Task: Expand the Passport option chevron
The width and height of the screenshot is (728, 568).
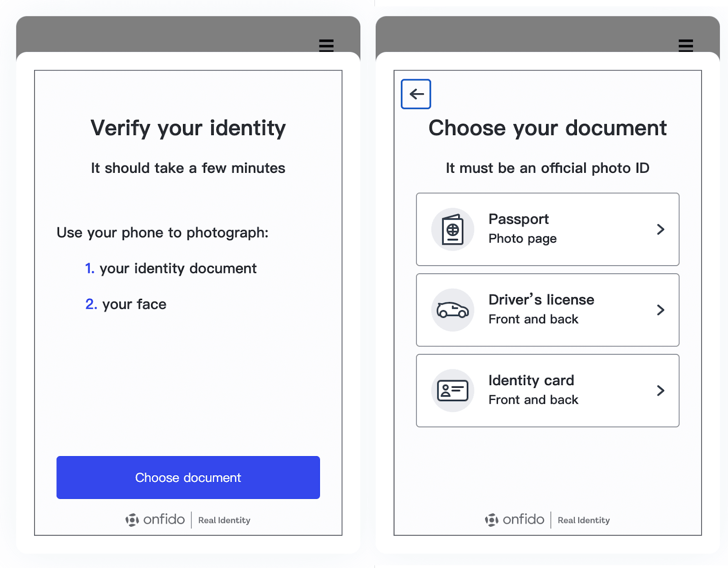Action: point(661,229)
